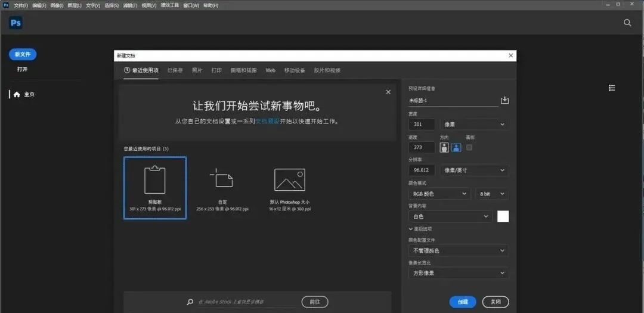
Task: Click the 打开 button in sidebar
Action: click(22, 69)
